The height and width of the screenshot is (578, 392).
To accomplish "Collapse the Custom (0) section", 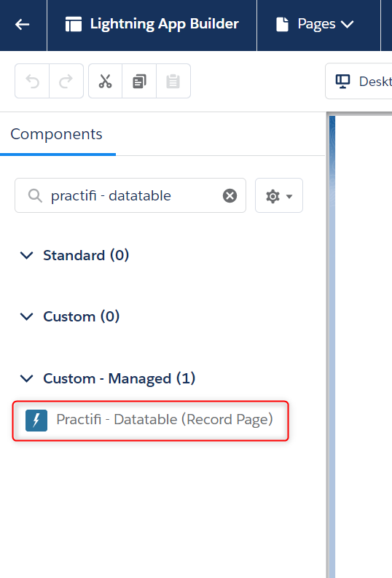I will (26, 316).
